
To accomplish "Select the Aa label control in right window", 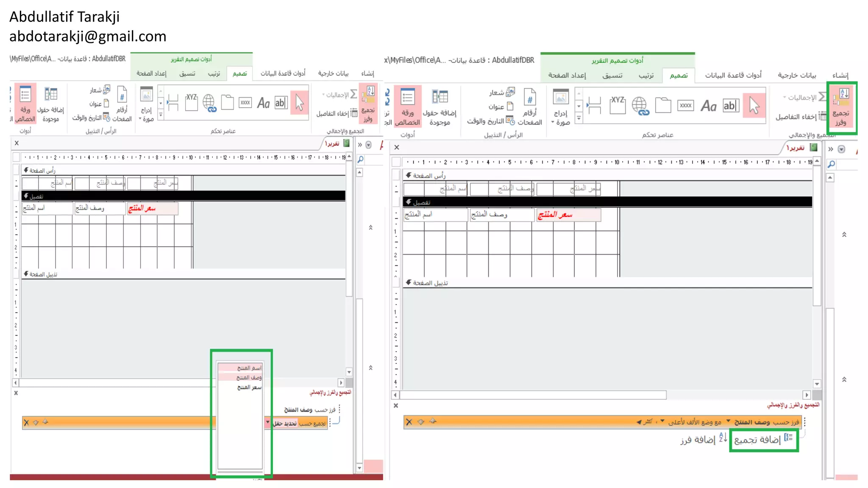I will point(708,105).
